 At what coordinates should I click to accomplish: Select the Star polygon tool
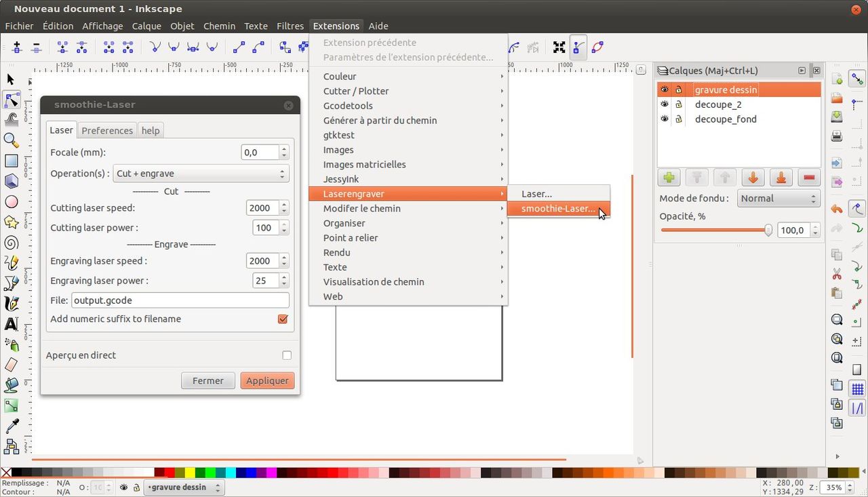tap(11, 222)
